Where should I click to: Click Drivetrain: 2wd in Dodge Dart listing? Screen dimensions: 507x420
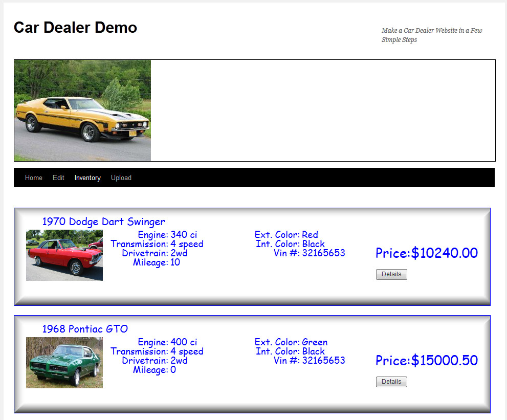tap(155, 253)
